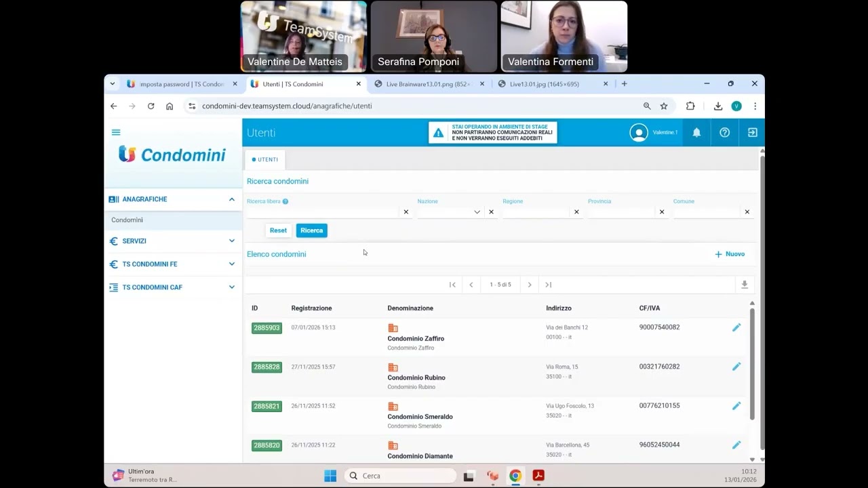868x488 pixels.
Task: Open the Chrome tab search dropdown
Action: (112, 84)
